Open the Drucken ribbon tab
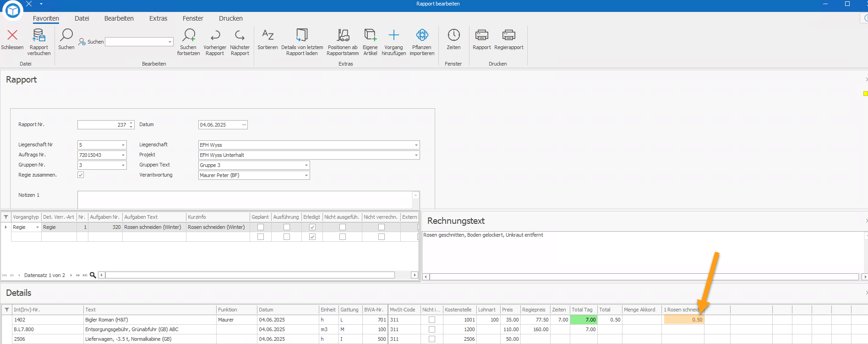Screen dimensions: 868x344 (x=231, y=18)
